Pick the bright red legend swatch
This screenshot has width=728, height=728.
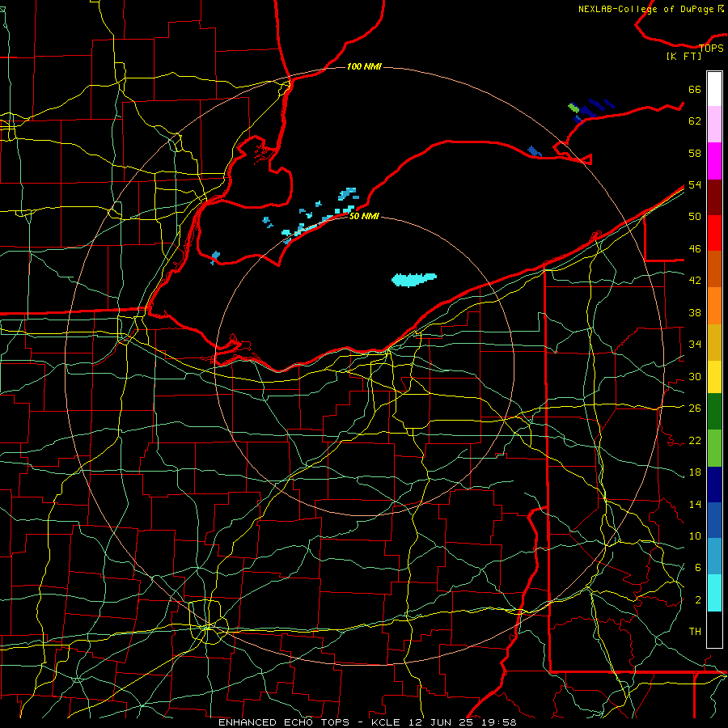(x=714, y=233)
